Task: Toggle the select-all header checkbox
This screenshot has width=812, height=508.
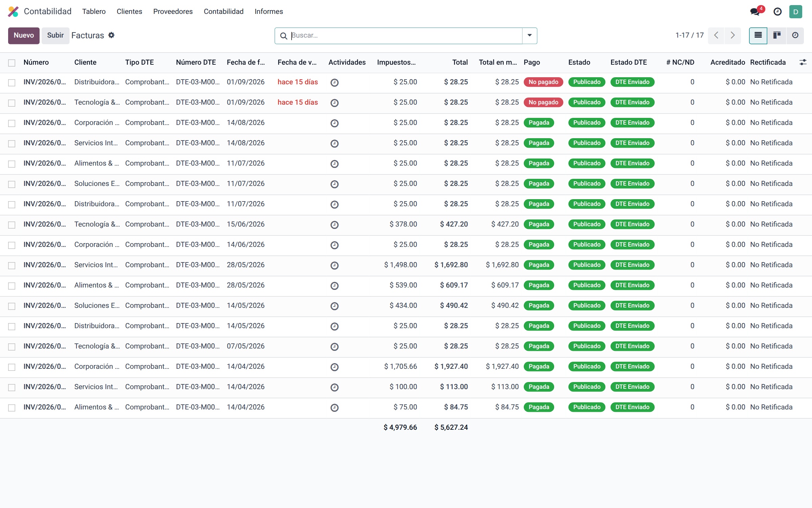Action: [x=12, y=63]
